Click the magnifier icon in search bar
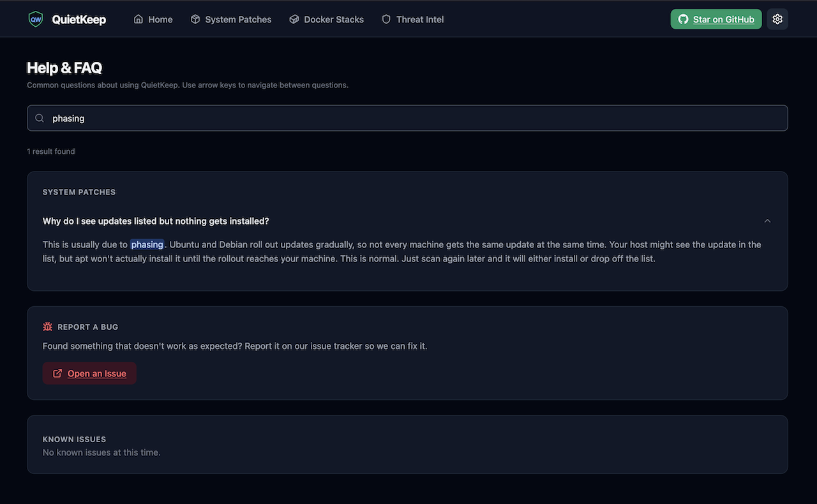Viewport: 817px width, 504px height. coord(40,118)
